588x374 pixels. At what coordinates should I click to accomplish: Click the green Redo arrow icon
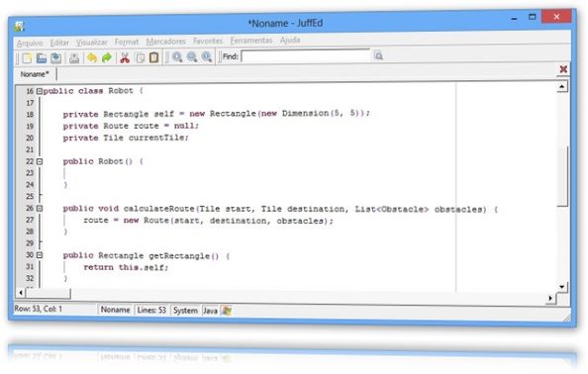[107, 57]
